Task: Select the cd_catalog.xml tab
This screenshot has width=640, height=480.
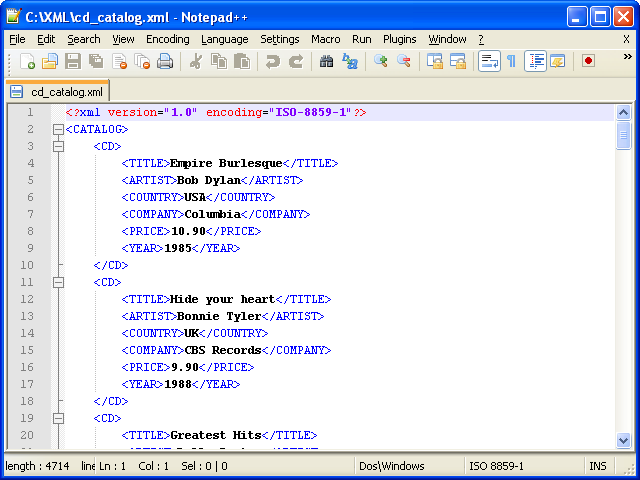Action: click(x=58, y=91)
